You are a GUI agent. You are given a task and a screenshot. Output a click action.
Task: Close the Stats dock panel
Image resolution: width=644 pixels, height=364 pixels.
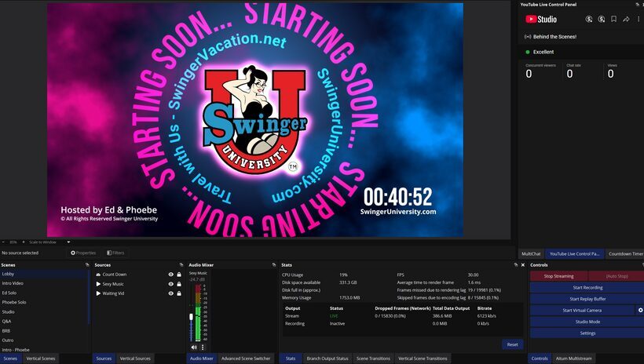click(523, 264)
